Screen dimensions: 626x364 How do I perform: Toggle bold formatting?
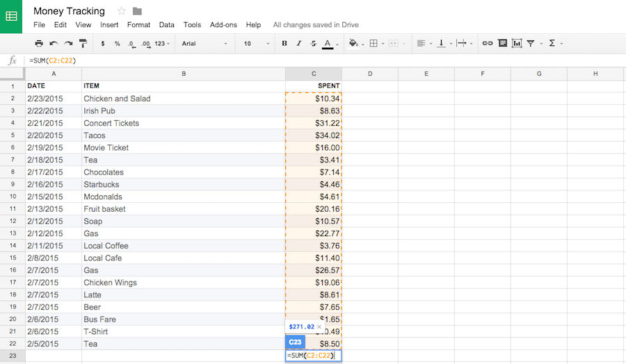[x=284, y=44]
